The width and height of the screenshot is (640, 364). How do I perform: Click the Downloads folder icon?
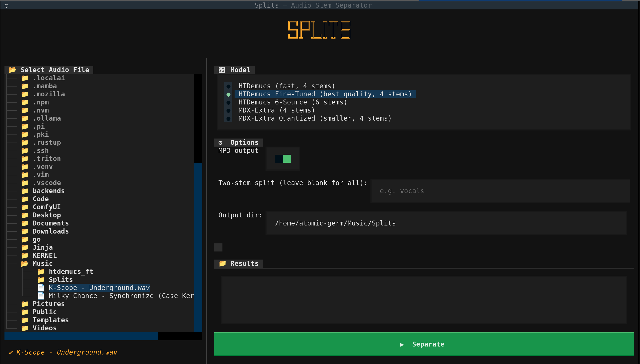[24, 231]
